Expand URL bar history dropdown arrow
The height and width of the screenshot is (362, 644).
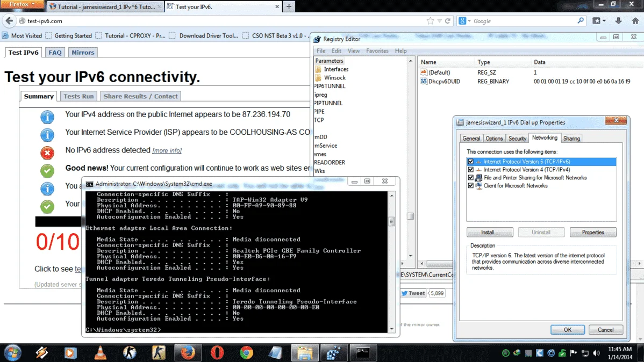[x=440, y=21]
